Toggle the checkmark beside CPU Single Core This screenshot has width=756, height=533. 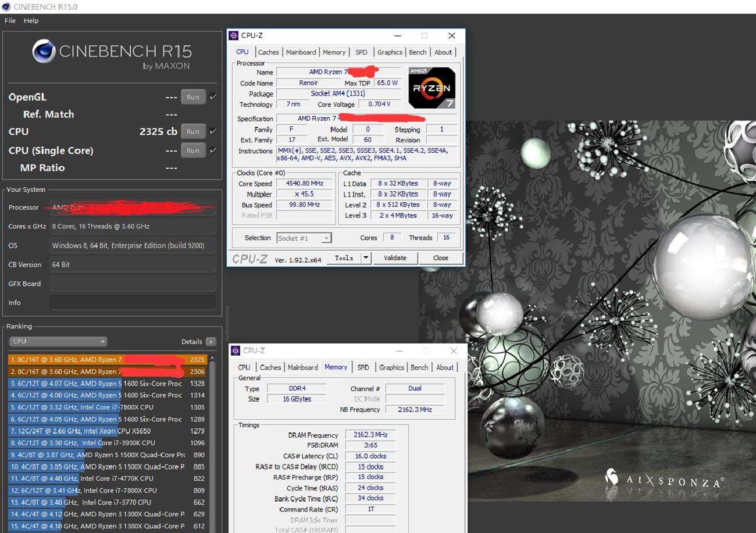coord(213,150)
